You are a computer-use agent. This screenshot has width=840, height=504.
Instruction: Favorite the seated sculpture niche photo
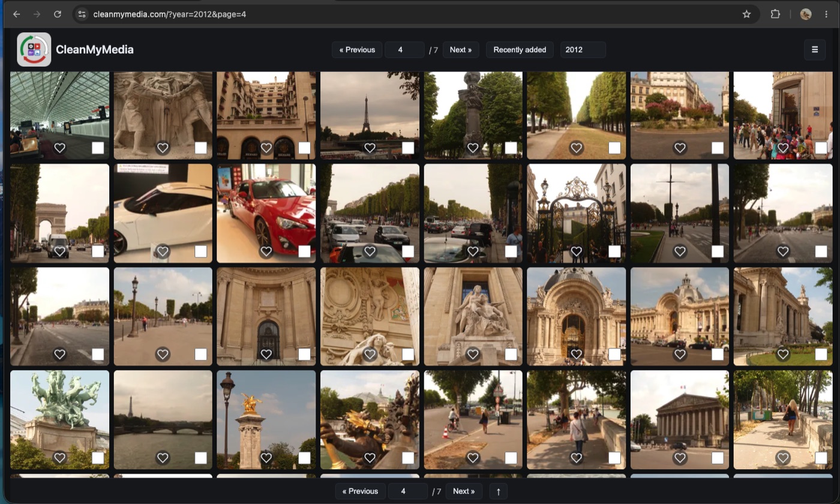[x=473, y=355]
